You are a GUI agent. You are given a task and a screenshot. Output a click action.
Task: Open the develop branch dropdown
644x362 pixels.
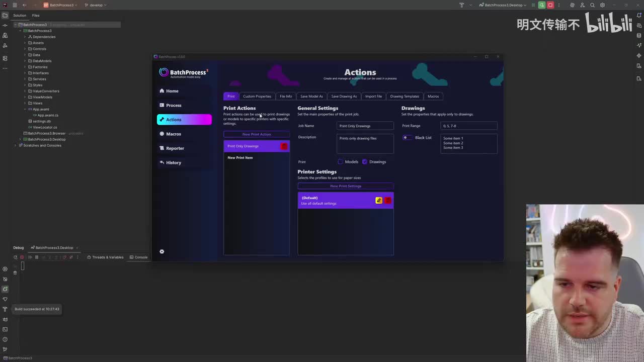[96, 5]
